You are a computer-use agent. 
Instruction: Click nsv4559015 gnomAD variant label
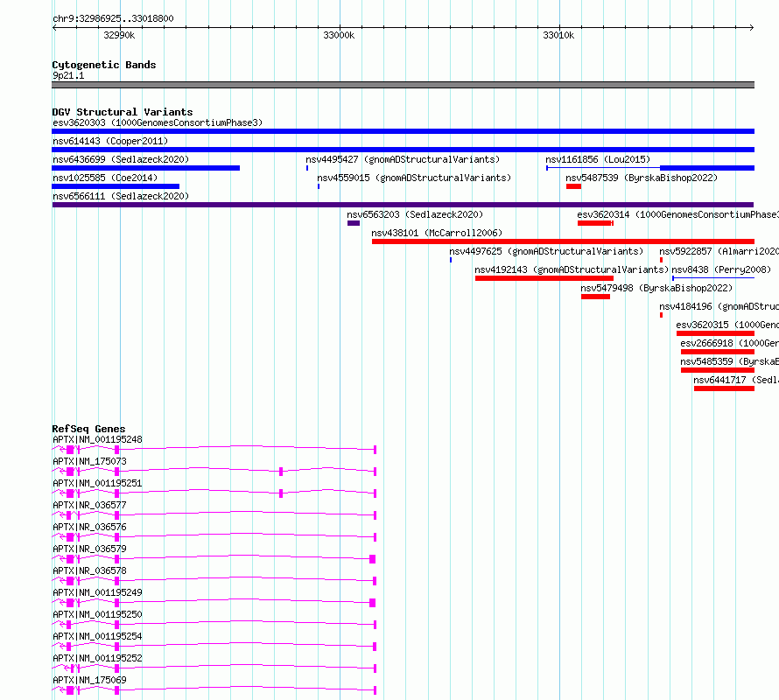coord(414,178)
